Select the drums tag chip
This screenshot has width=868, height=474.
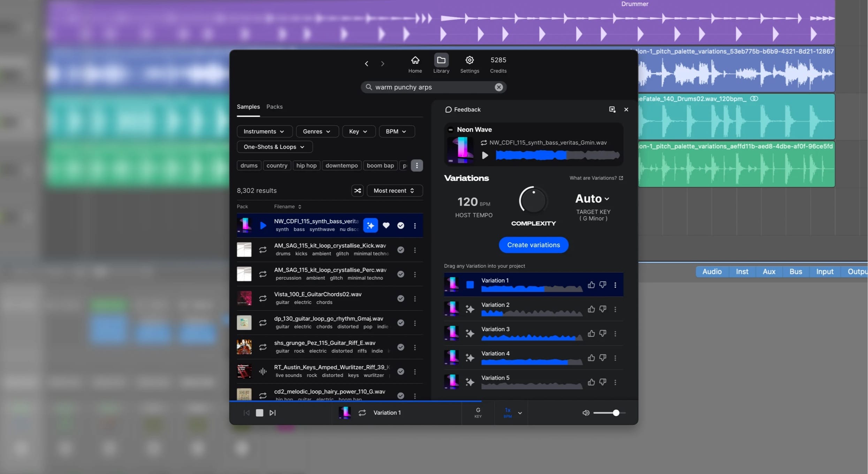249,166
